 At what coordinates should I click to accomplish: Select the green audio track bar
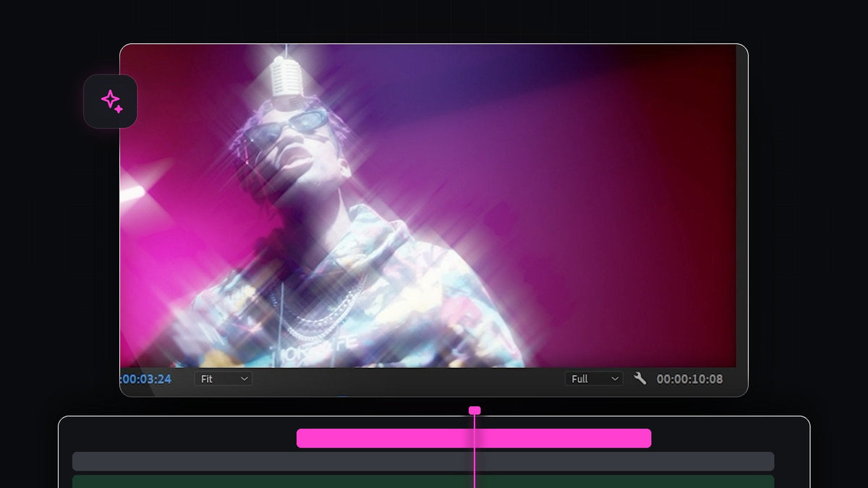[x=423, y=481]
